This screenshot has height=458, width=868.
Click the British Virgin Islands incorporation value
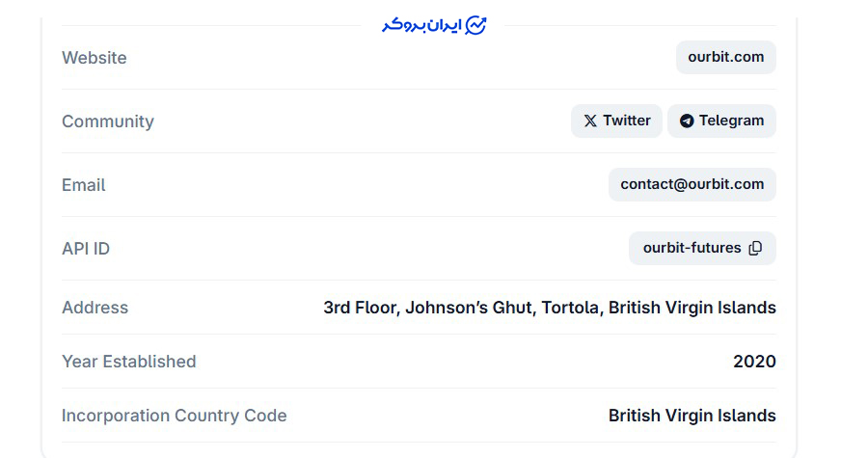pos(692,416)
